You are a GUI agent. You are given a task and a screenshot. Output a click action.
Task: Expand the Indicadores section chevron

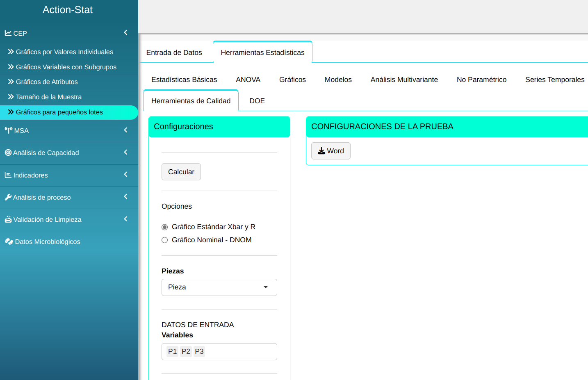coord(125,174)
